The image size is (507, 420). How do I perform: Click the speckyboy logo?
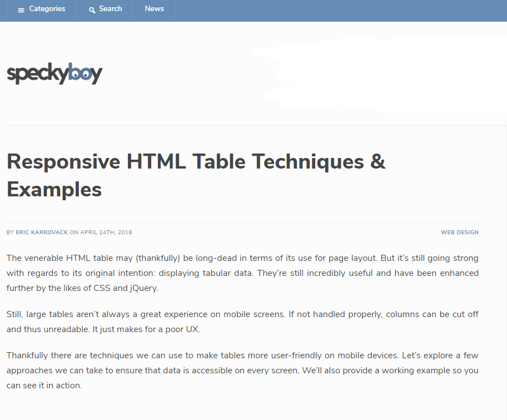click(x=54, y=73)
